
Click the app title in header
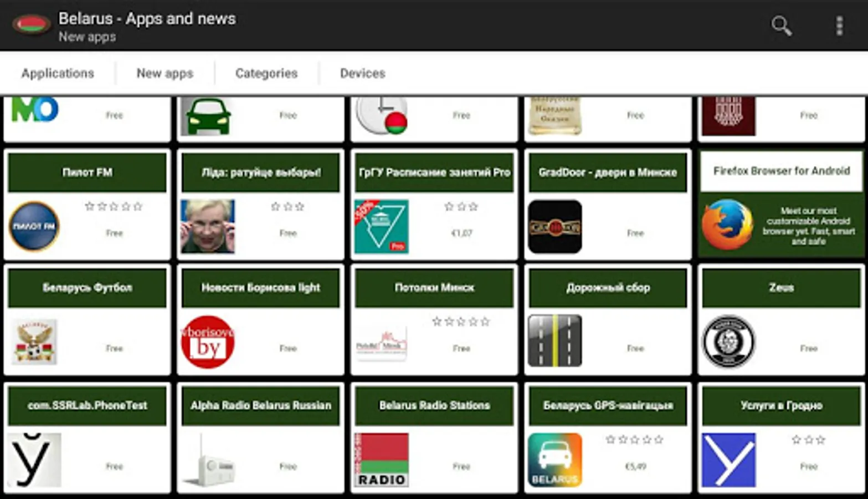[147, 18]
